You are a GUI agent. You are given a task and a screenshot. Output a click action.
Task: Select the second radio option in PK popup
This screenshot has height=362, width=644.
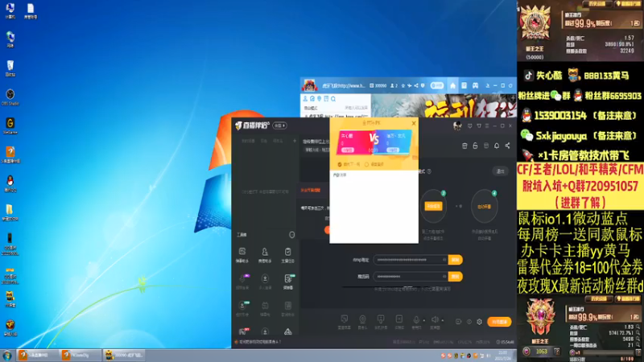click(x=366, y=164)
